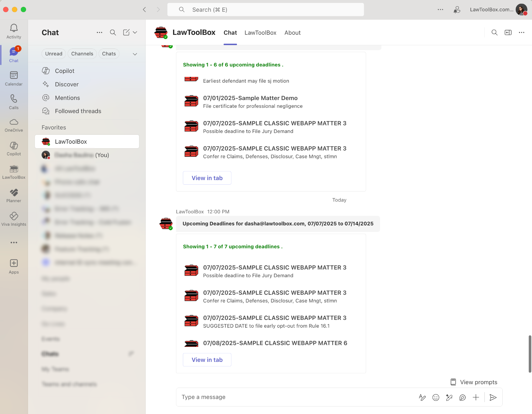This screenshot has width=532, height=414.
Task: Open the Chat section in sidebar
Action: pos(14,55)
